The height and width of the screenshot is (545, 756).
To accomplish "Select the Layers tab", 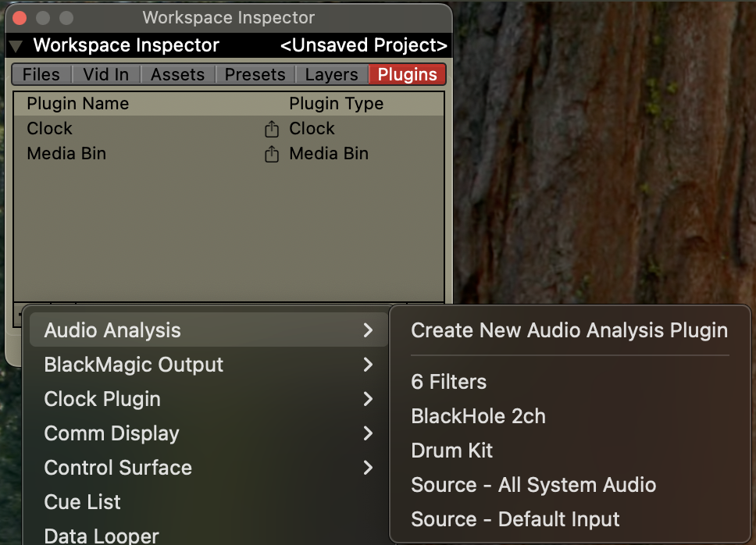I will (x=331, y=75).
